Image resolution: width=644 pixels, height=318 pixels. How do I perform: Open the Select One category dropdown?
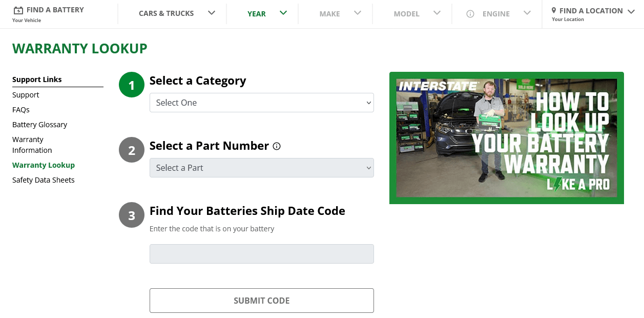[261, 103]
